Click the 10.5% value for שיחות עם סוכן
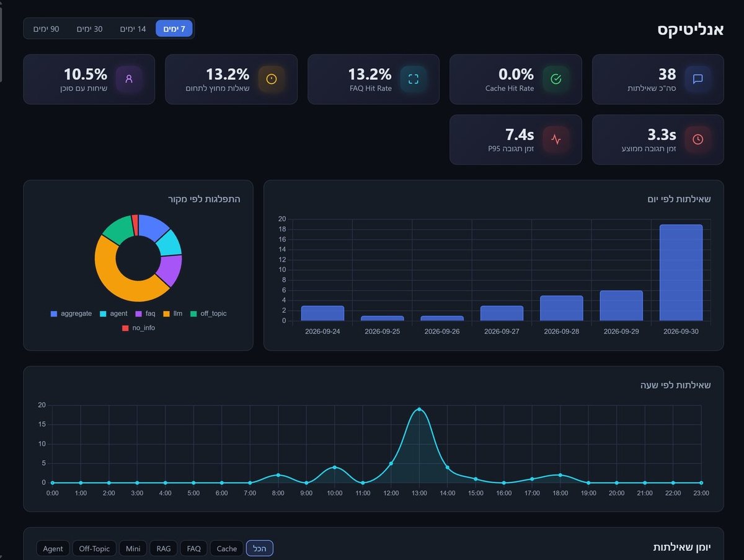The width and height of the screenshot is (744, 560). (x=86, y=74)
